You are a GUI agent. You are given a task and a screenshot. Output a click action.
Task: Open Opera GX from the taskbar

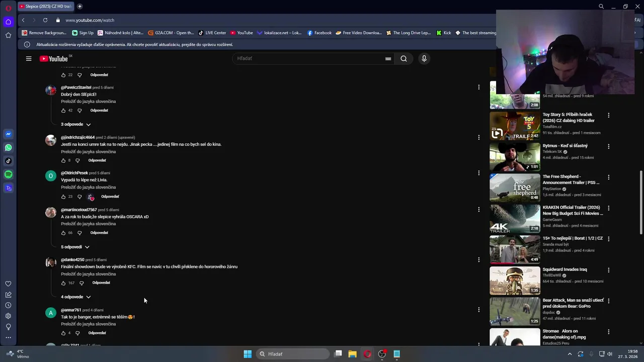pos(367,354)
